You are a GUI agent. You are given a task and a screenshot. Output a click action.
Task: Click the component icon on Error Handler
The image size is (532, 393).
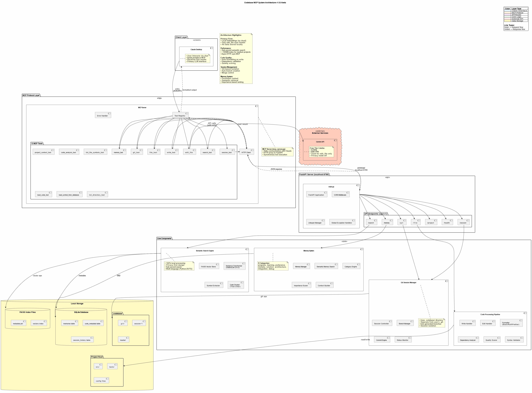109,114
